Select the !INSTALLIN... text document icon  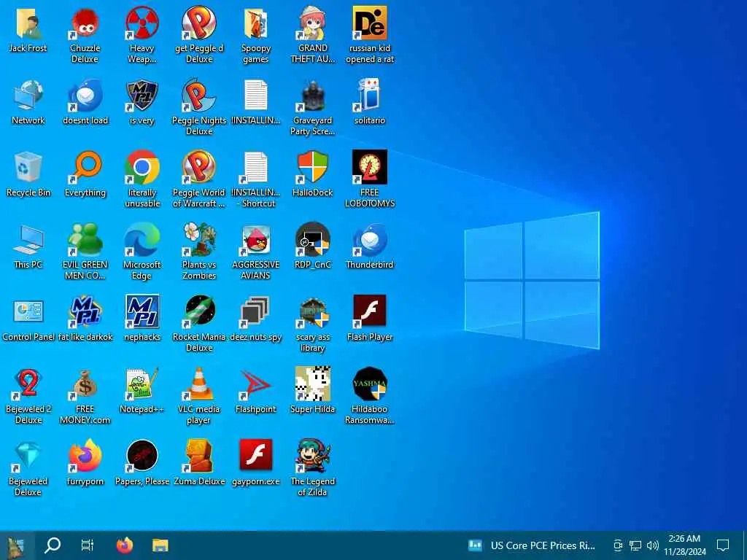tap(256, 96)
